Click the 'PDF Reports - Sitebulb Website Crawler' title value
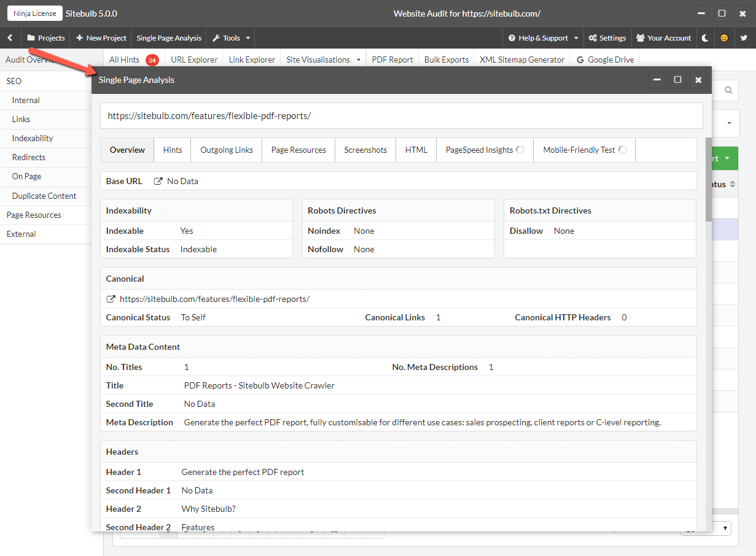756x556 pixels. [x=259, y=385]
